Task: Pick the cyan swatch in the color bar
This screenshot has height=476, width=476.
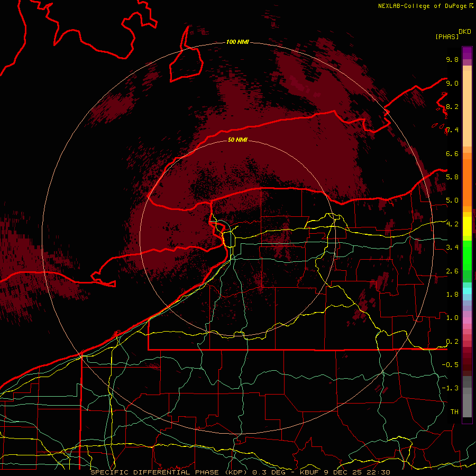Action: pos(467,291)
